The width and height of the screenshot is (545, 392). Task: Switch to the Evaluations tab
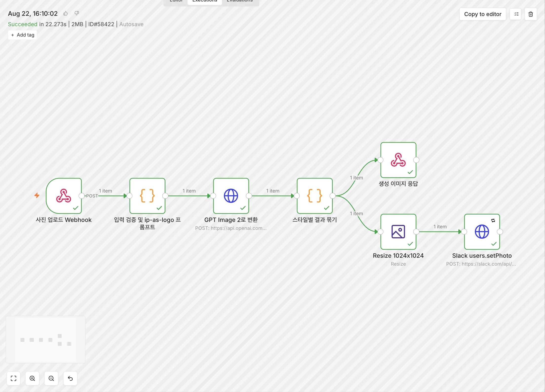240,1
